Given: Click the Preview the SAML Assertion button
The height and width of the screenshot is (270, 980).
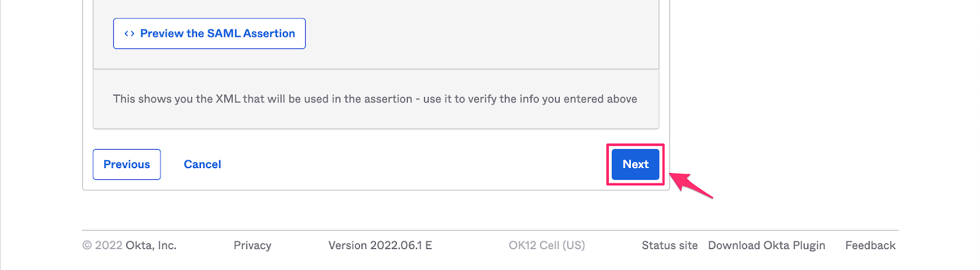Looking at the screenshot, I should pyautogui.click(x=209, y=34).
